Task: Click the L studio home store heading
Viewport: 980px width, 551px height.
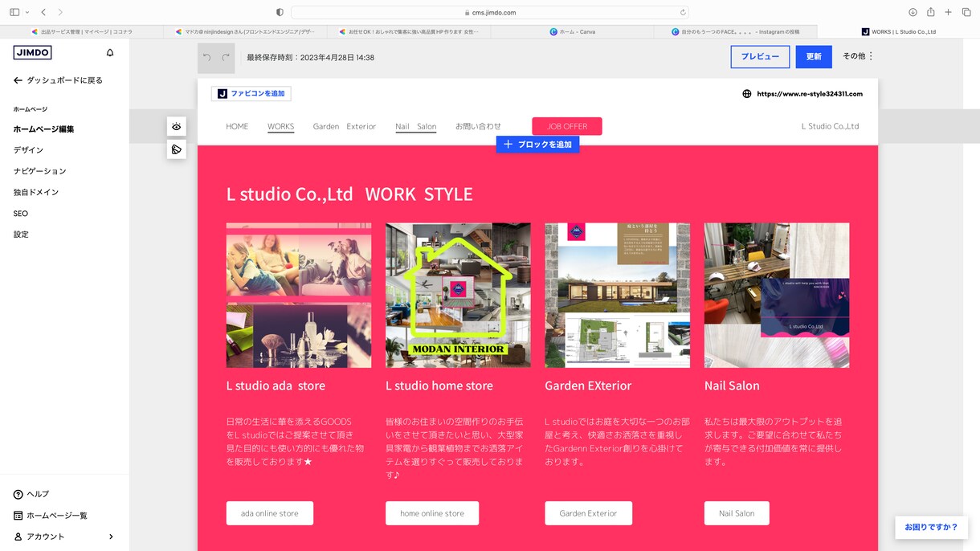Action: [439, 386]
